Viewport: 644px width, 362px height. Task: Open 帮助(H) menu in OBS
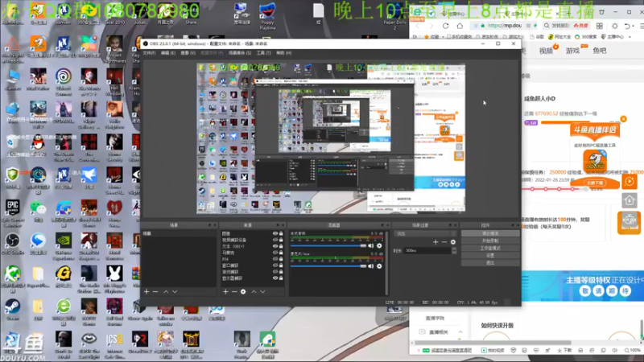[x=284, y=53]
